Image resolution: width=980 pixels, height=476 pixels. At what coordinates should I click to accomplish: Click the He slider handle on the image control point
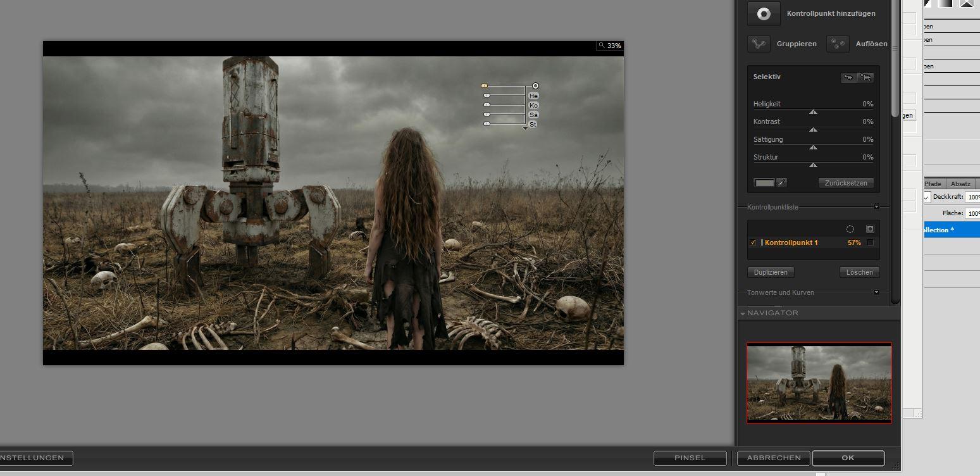(x=487, y=96)
